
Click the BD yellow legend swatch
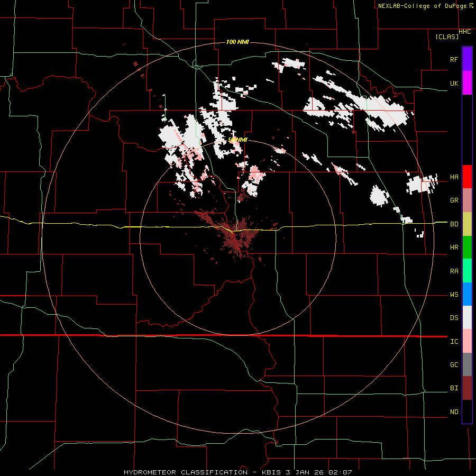pyautogui.click(x=467, y=224)
